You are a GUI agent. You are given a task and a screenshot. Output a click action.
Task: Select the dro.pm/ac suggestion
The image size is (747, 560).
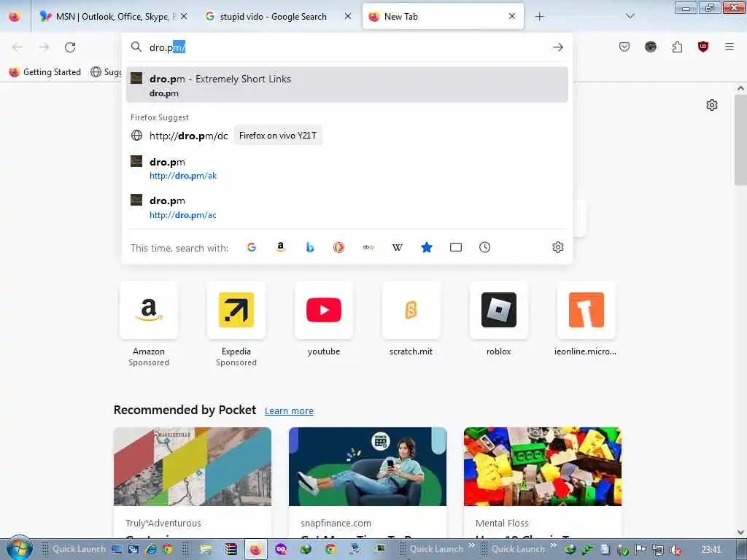tap(347, 208)
